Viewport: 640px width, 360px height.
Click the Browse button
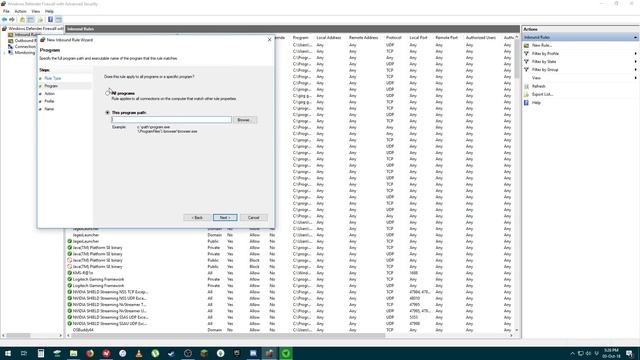coord(244,120)
